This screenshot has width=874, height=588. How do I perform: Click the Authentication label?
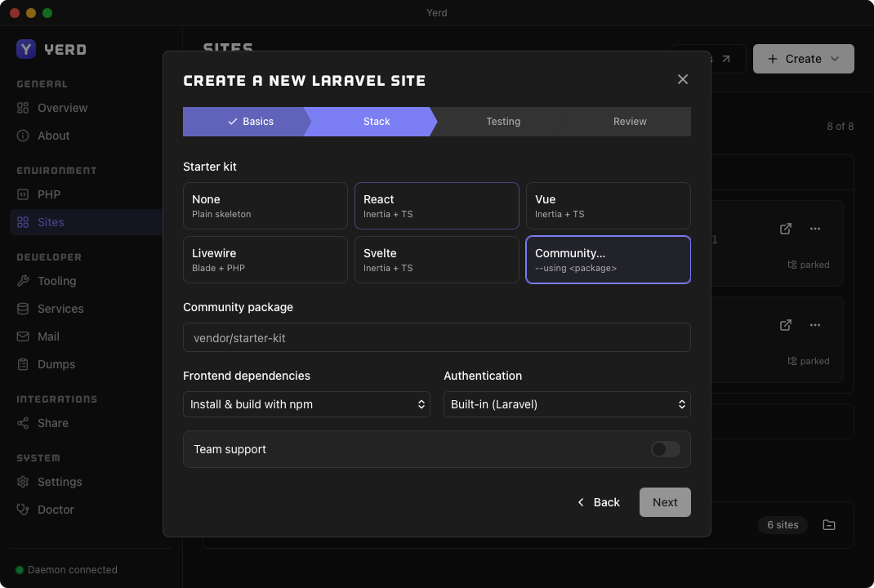click(x=483, y=376)
